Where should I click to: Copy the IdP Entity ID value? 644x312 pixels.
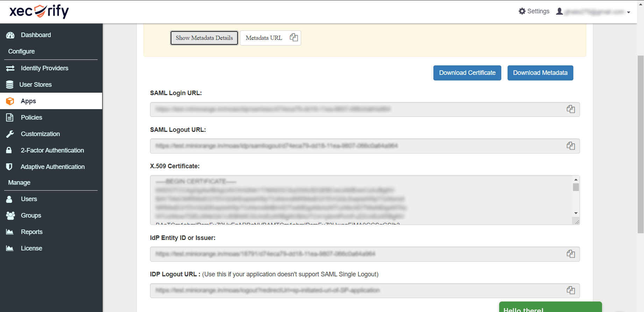point(571,254)
